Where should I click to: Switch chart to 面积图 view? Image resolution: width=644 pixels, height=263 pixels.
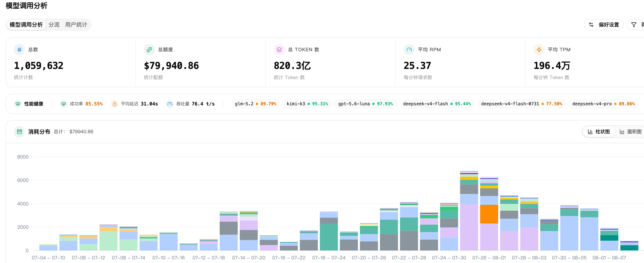(x=630, y=131)
